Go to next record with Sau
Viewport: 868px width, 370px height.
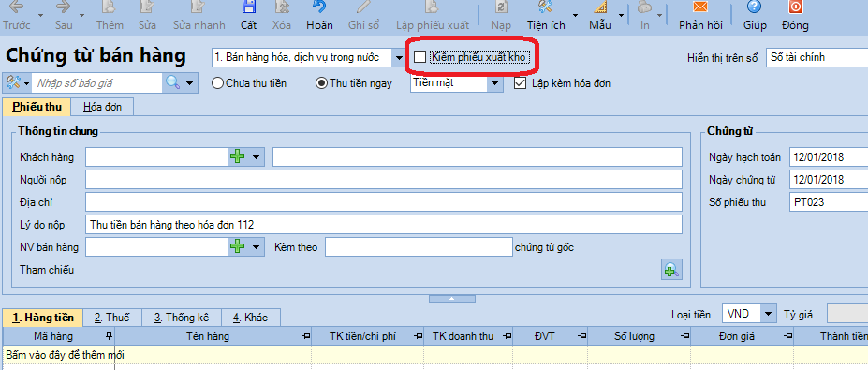pyautogui.click(x=64, y=16)
